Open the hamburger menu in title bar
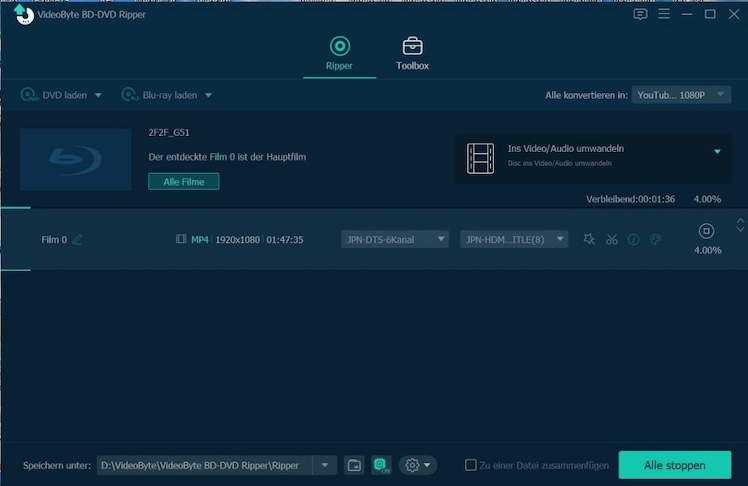The height and width of the screenshot is (486, 748). 664,14
